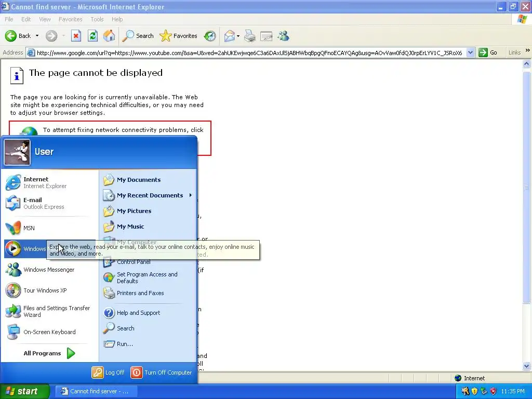Open My Pictures folder
The width and height of the screenshot is (532, 399).
(148, 211)
